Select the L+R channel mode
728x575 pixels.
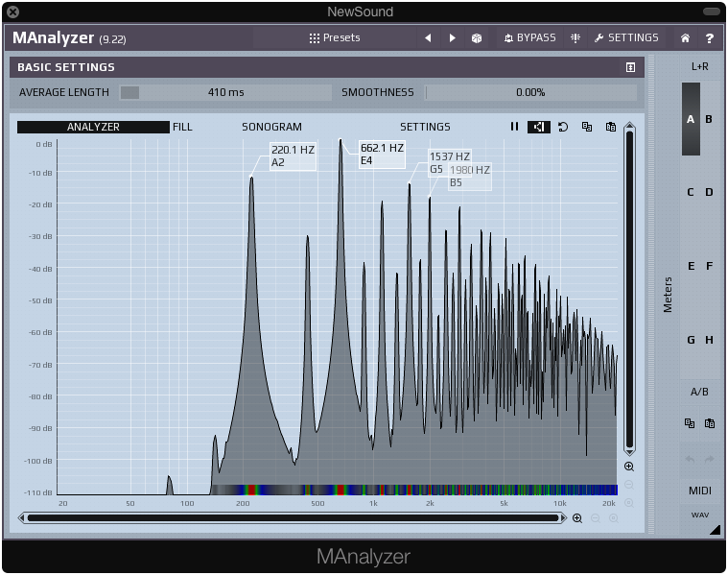point(699,67)
